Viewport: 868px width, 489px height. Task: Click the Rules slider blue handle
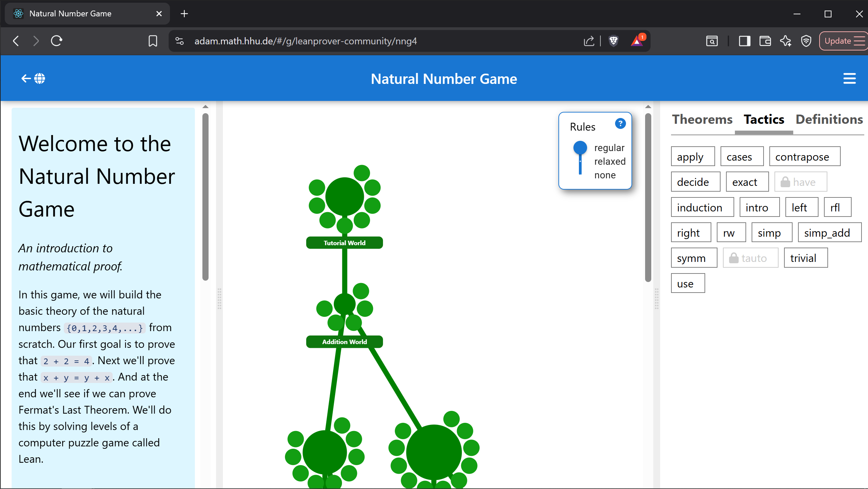coord(580,148)
